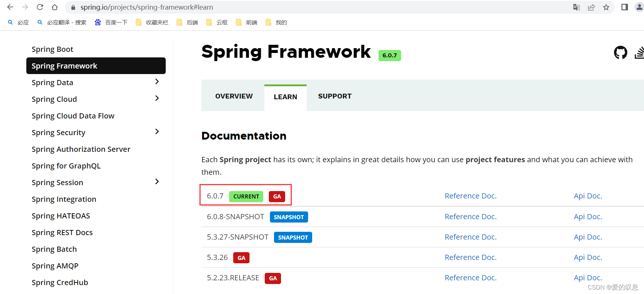Click SNAPSHOT badge on 6.0.8-SNAPSHOT row

[289, 217]
